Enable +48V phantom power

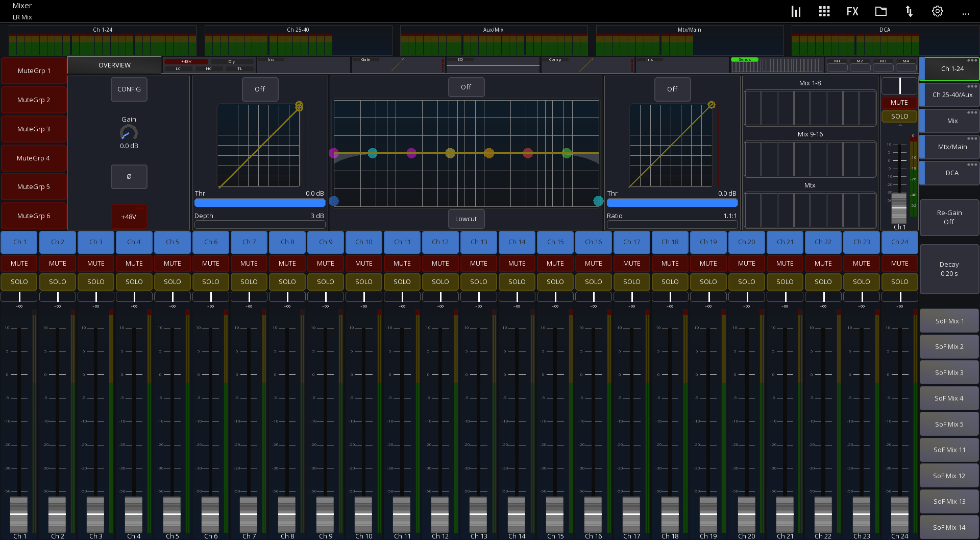[x=129, y=216]
